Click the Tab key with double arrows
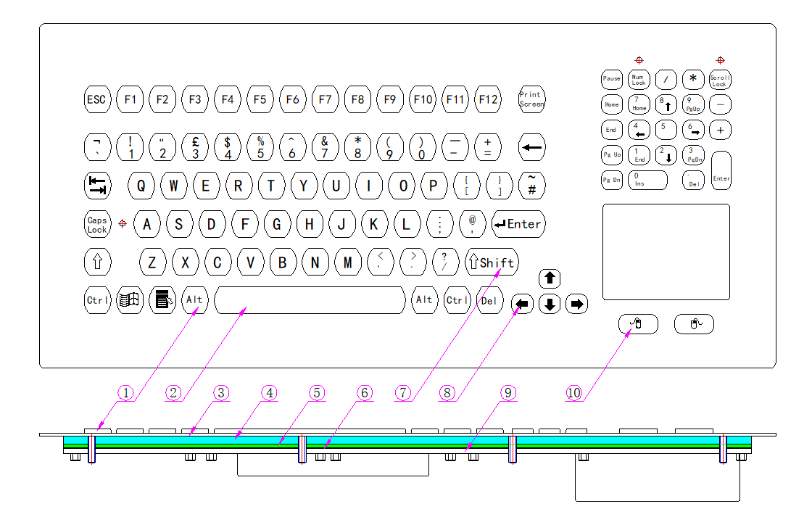Viewport: 812px width, 509px height. pyautogui.click(x=97, y=186)
